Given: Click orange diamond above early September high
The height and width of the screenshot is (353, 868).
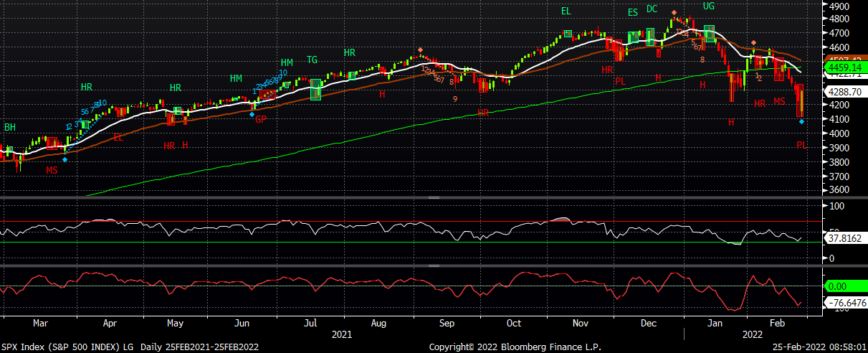Looking at the screenshot, I should pyautogui.click(x=420, y=50).
